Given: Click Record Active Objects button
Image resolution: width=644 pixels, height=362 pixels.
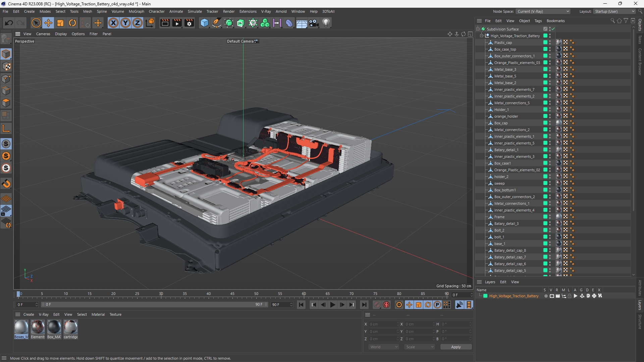Looking at the screenshot, I should point(377,305).
